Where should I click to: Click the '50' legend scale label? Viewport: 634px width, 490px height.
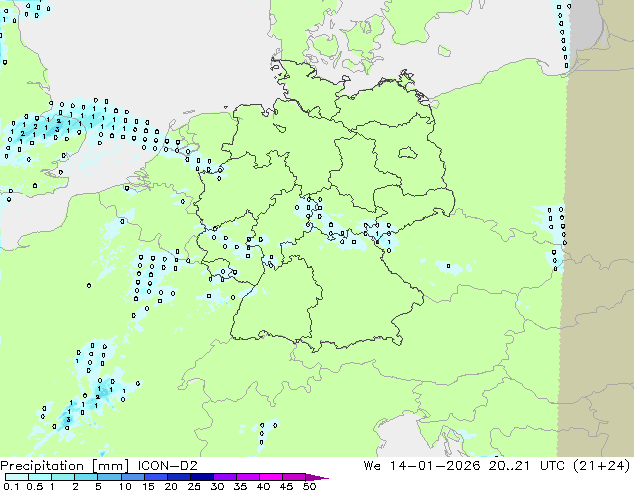[x=309, y=486]
